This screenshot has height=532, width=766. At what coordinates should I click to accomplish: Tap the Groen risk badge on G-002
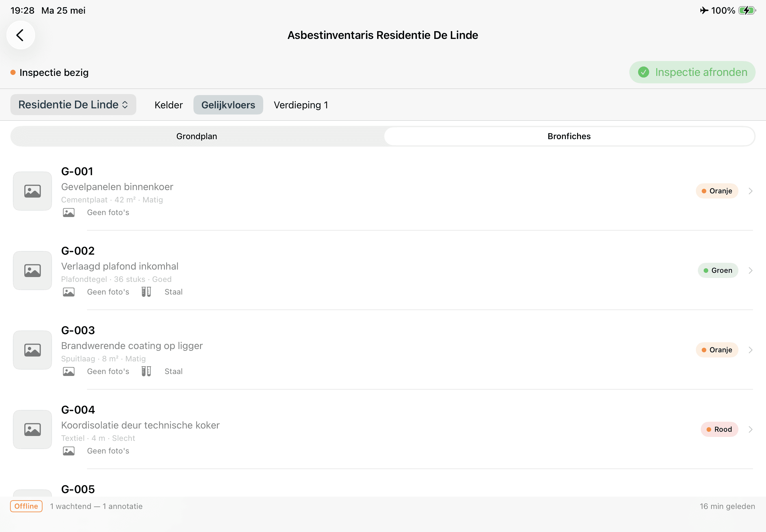[718, 270]
